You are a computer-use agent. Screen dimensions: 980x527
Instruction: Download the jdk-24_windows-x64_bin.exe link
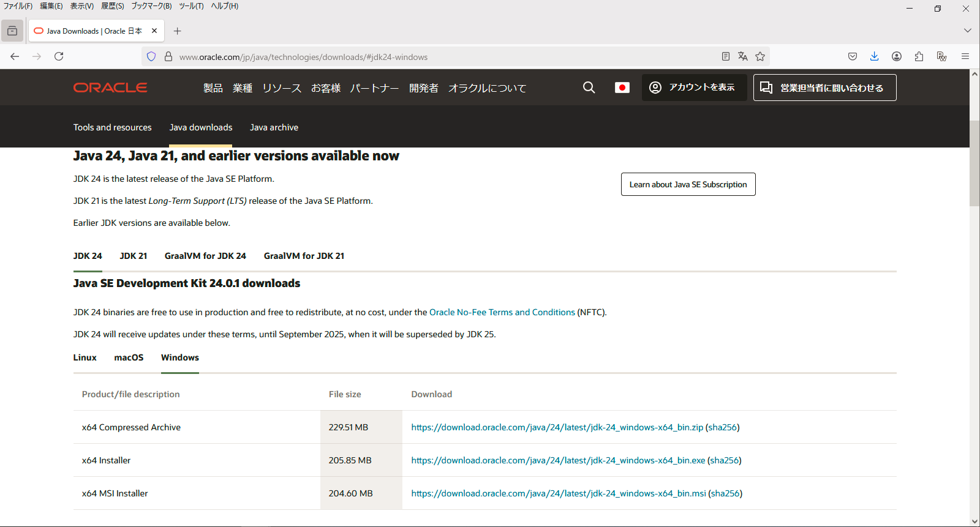[558, 460]
